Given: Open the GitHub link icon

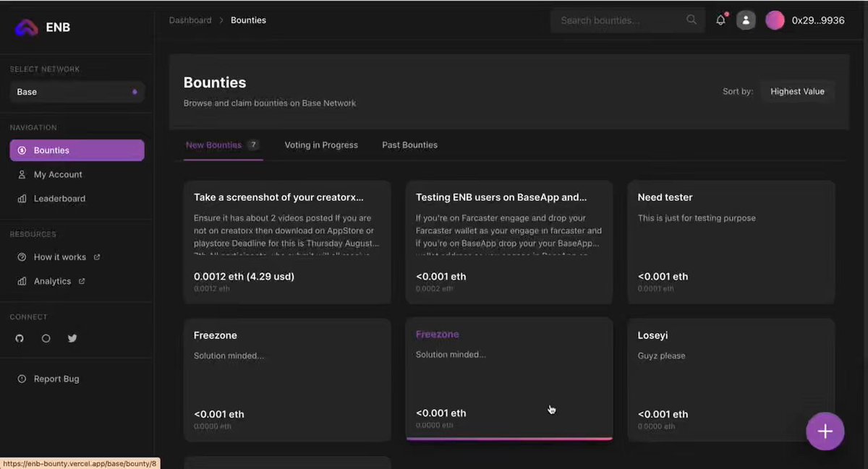Looking at the screenshot, I should pyautogui.click(x=20, y=338).
